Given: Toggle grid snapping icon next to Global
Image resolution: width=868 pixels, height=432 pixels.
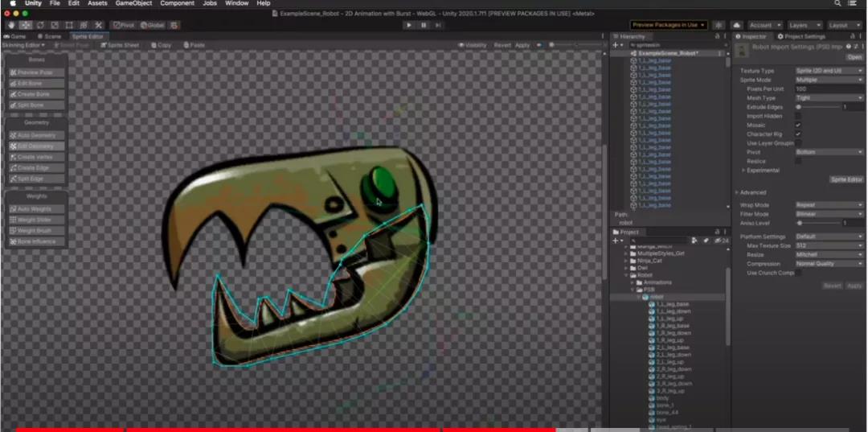Looking at the screenshot, I should click(174, 25).
